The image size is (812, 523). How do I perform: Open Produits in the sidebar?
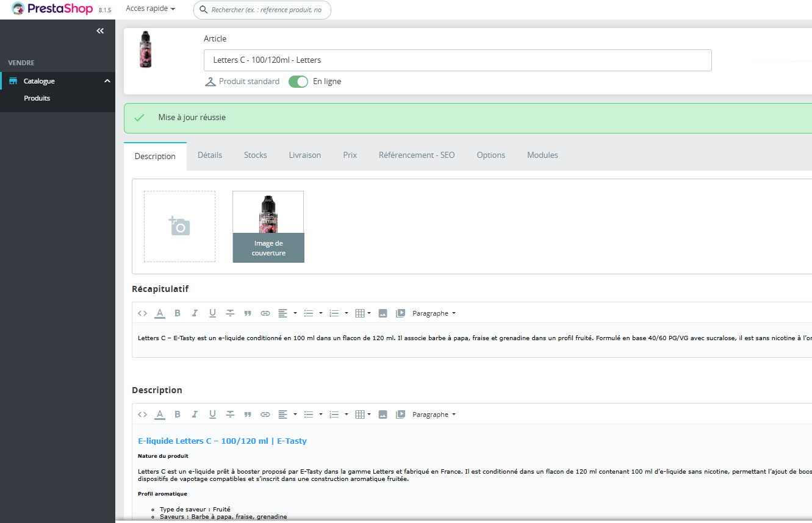point(37,98)
